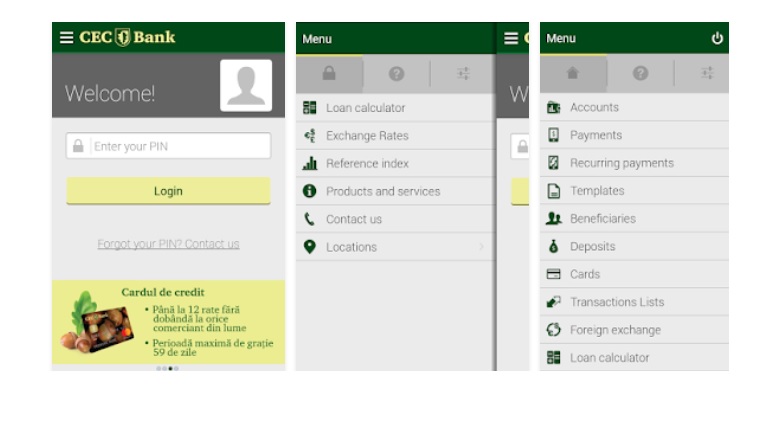Viewport: 773px width, 421px height.
Task: Open Loan calculator text in right Menu
Action: pos(609,358)
